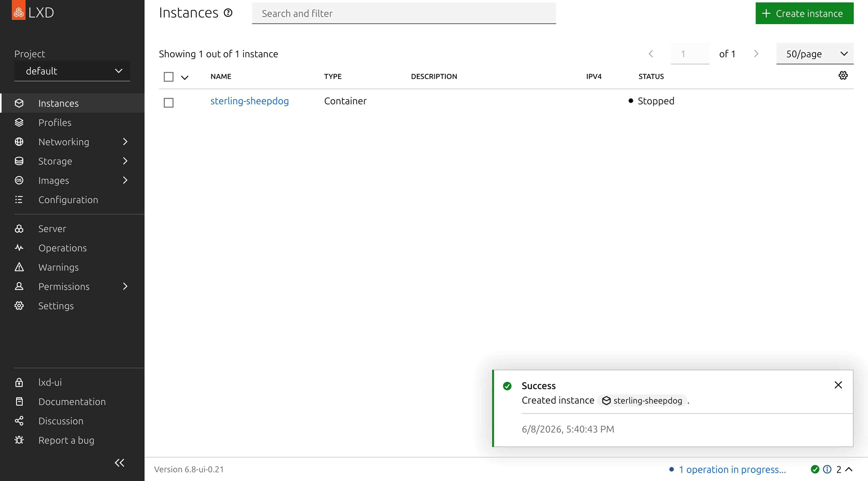Click sterling-sheepdog chip in Success notification

(x=642, y=401)
